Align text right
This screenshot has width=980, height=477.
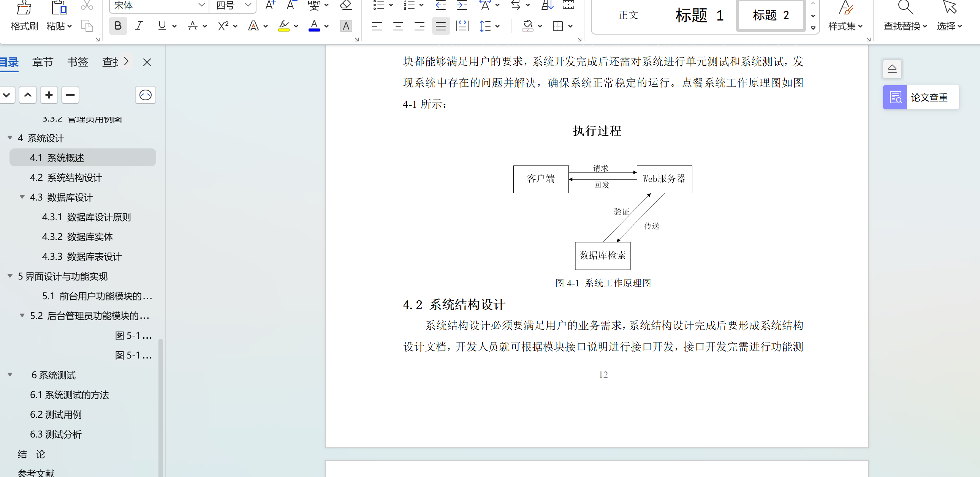click(420, 26)
